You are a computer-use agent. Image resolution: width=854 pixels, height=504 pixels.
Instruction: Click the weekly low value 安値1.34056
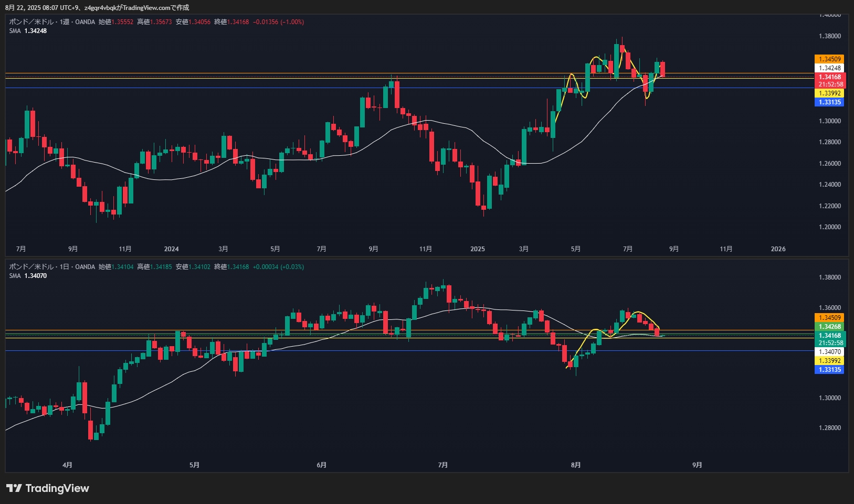tap(193, 22)
